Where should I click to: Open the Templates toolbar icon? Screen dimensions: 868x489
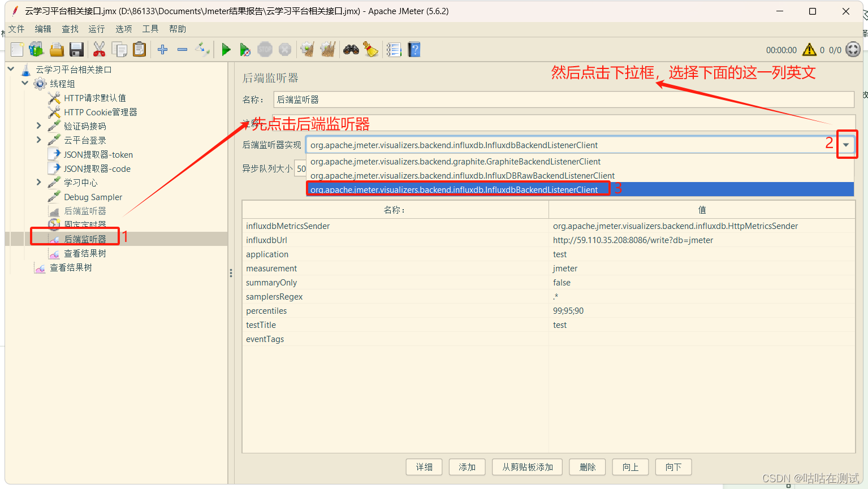click(x=37, y=50)
